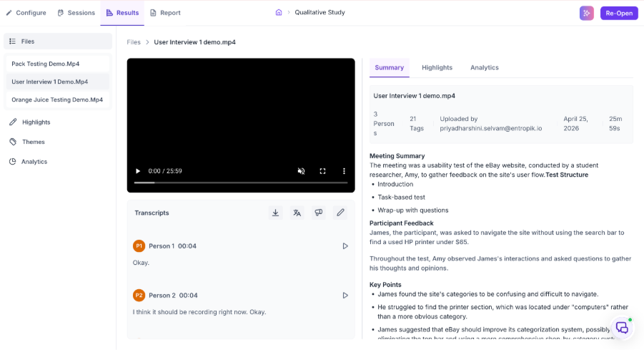This screenshot has width=644, height=350.
Task: Select User Interview 1 Demo.Mp4 file
Action: tap(58, 82)
